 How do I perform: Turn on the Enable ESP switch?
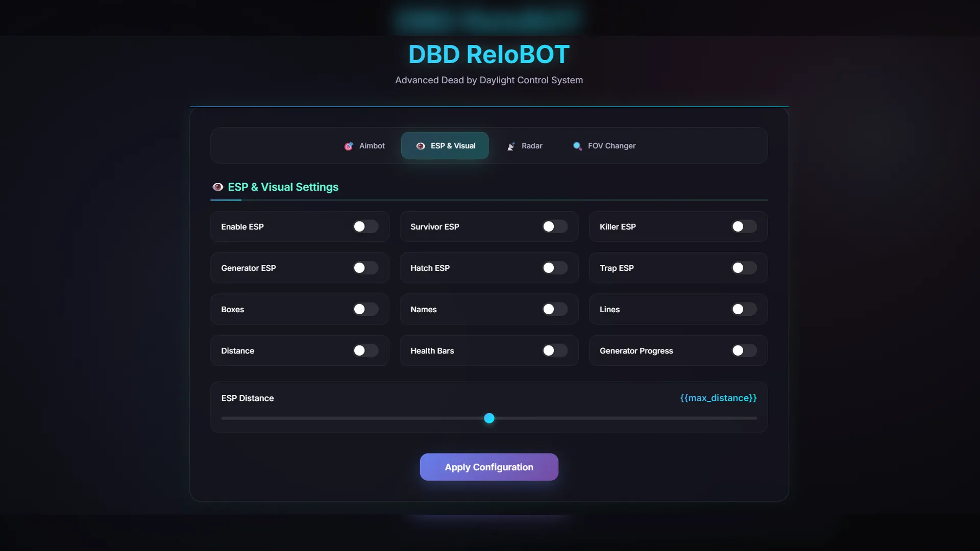tap(365, 227)
